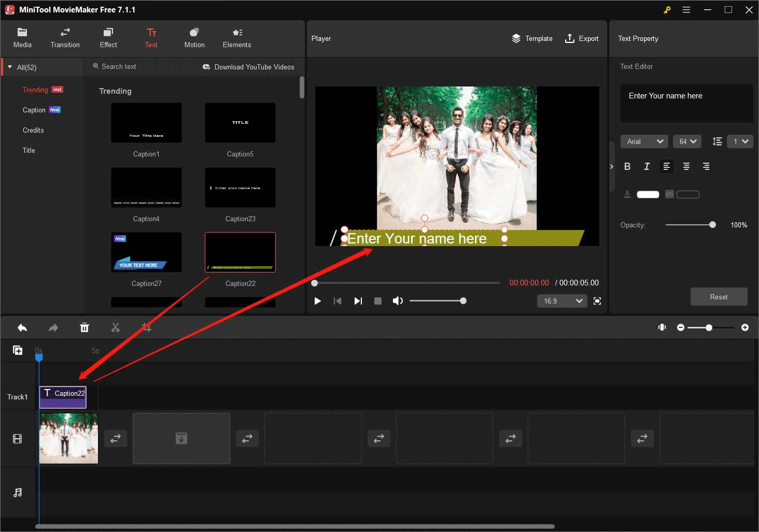Select the Transition tool
Viewport: 759px width, 532px height.
click(x=64, y=37)
